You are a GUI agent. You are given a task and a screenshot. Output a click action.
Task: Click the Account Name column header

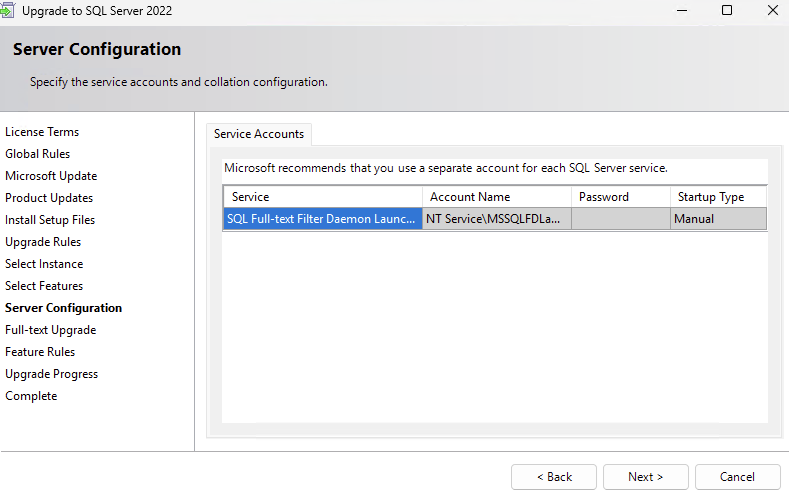coord(497,197)
